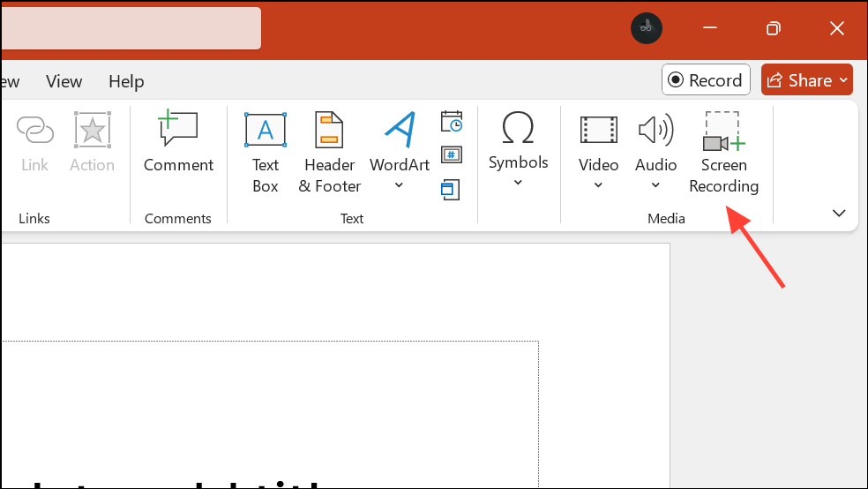The image size is (868, 489).
Task: Collapse the ribbon with chevron arrow
Action: [x=839, y=214]
